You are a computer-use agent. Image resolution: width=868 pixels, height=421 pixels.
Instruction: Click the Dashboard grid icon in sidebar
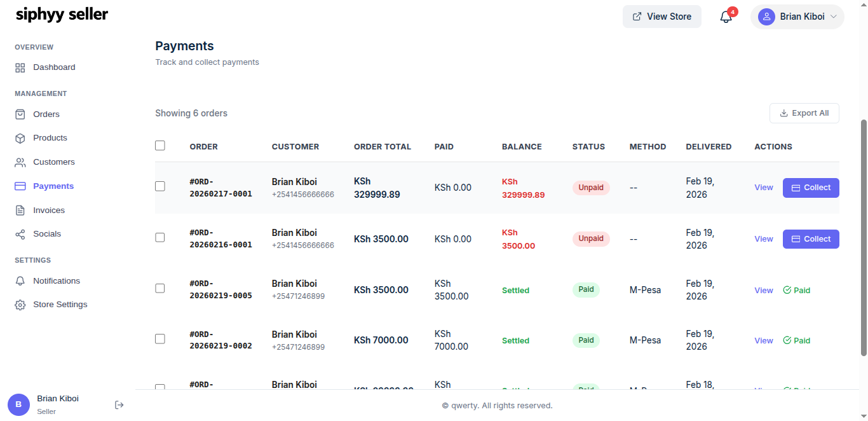point(20,67)
